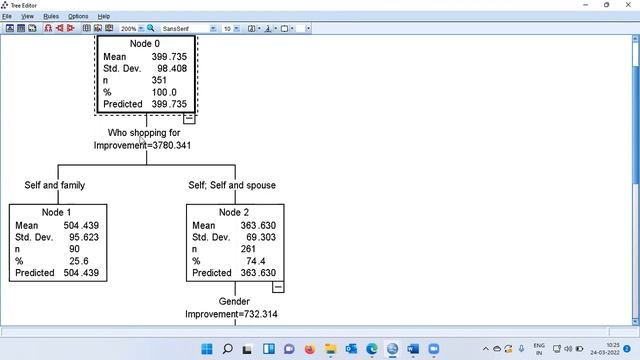The image size is (640, 360).
Task: Click 'Self; Self and spouse' branch label
Action: (x=232, y=185)
